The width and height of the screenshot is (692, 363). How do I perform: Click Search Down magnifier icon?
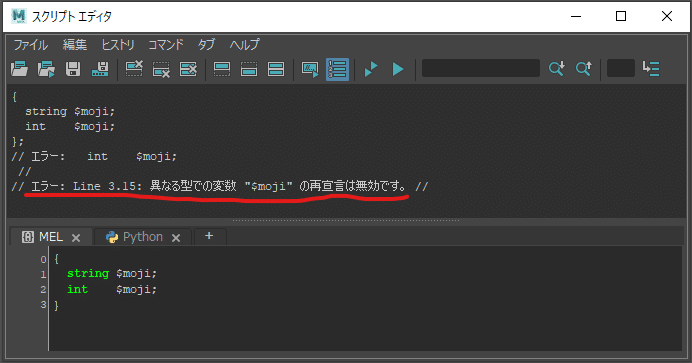pyautogui.click(x=557, y=69)
